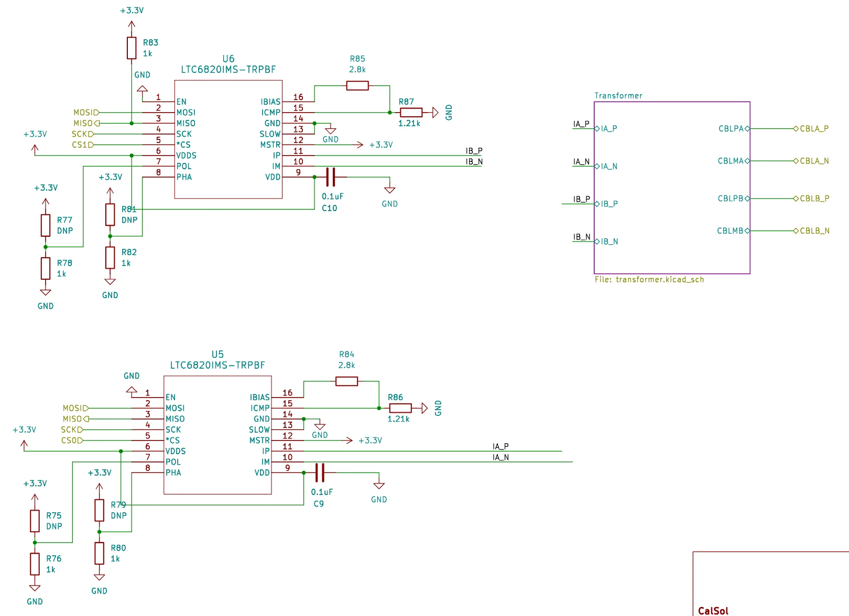Click the U6 reference label
This screenshot has height=616, width=849.
coord(228,59)
